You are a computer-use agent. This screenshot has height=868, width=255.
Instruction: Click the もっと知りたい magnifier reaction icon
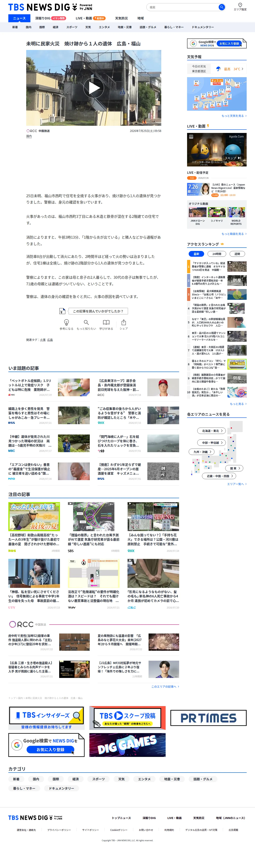(x=86, y=322)
